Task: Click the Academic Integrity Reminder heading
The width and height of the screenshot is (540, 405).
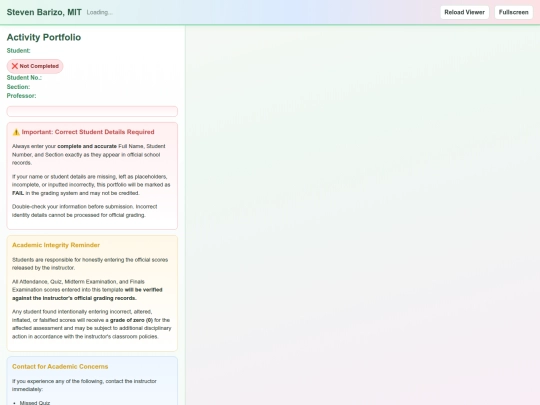Action: pyautogui.click(x=56, y=245)
